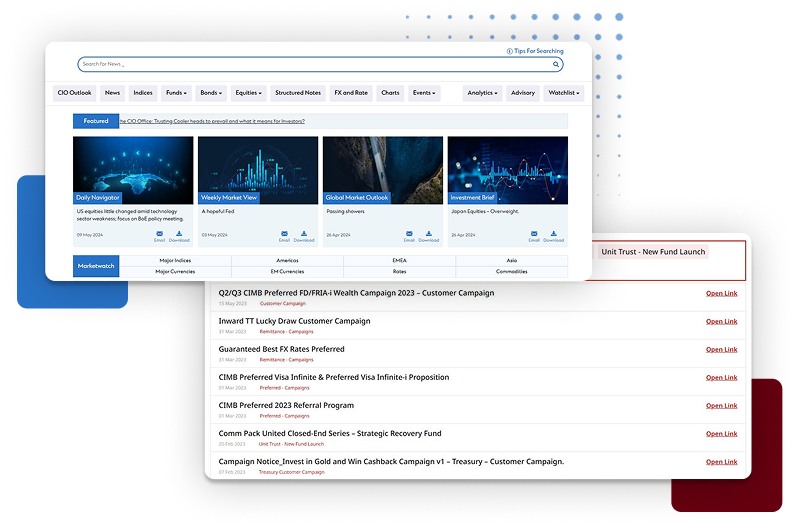This screenshot has width=797, height=529.
Task: Click 'Japan Equities - Overweight' headline
Action: [x=485, y=211]
